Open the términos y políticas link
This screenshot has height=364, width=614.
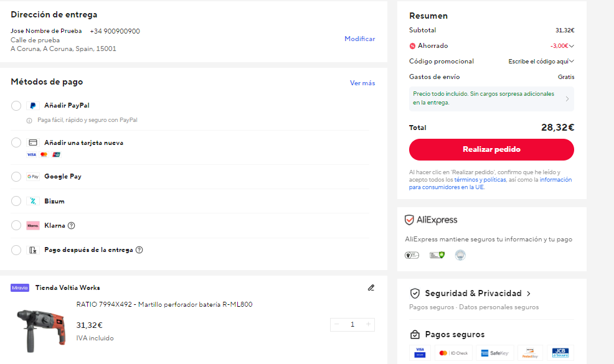[480, 180]
